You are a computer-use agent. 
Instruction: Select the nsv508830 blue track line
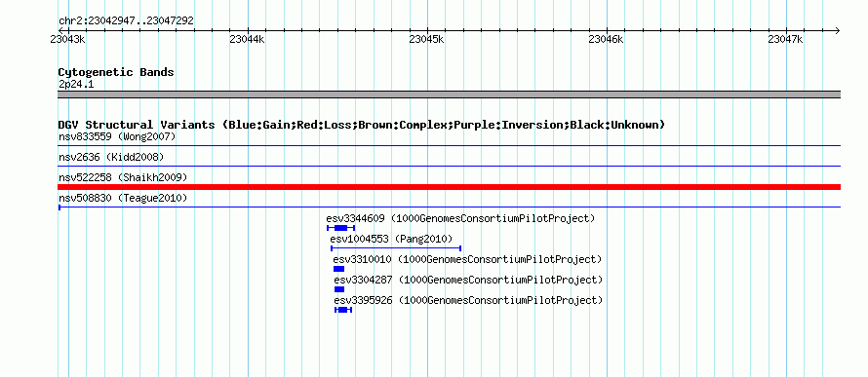[x=449, y=207]
